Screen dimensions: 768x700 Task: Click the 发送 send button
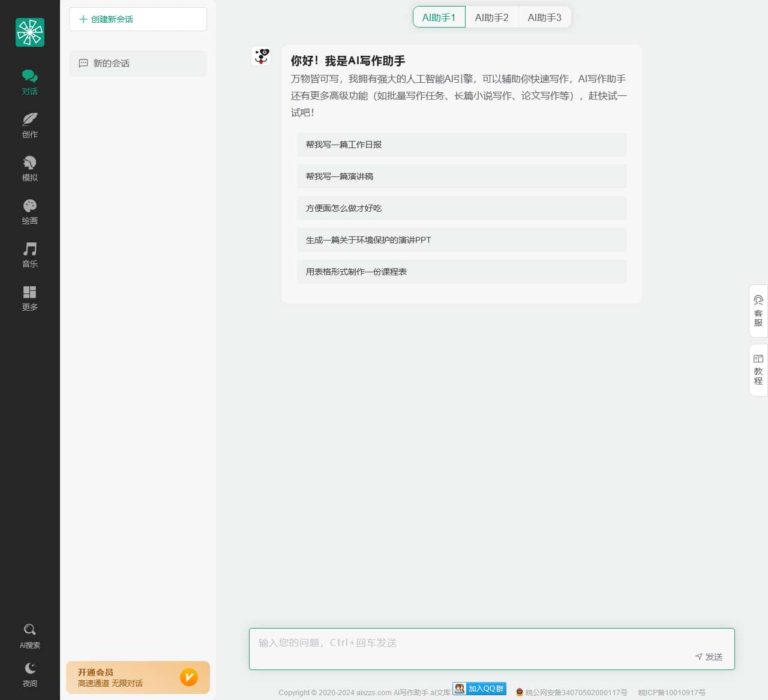pos(709,657)
